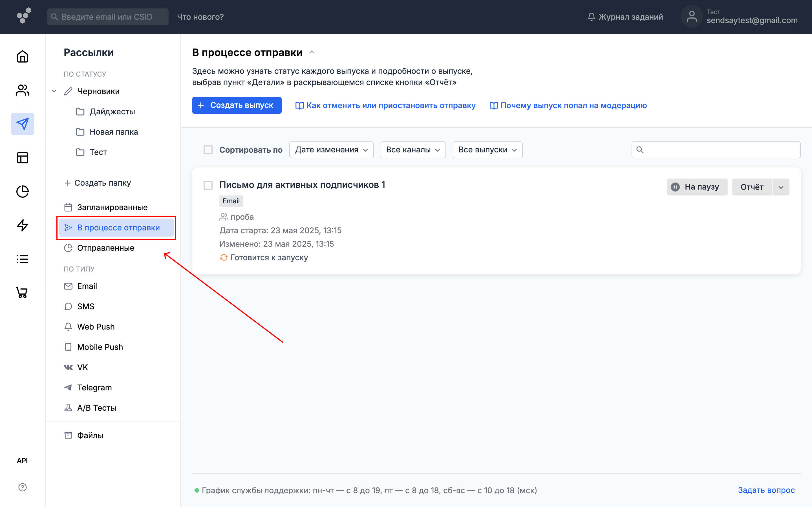The width and height of the screenshot is (812, 507).
Task: Click the issues search input field
Action: tap(721, 150)
